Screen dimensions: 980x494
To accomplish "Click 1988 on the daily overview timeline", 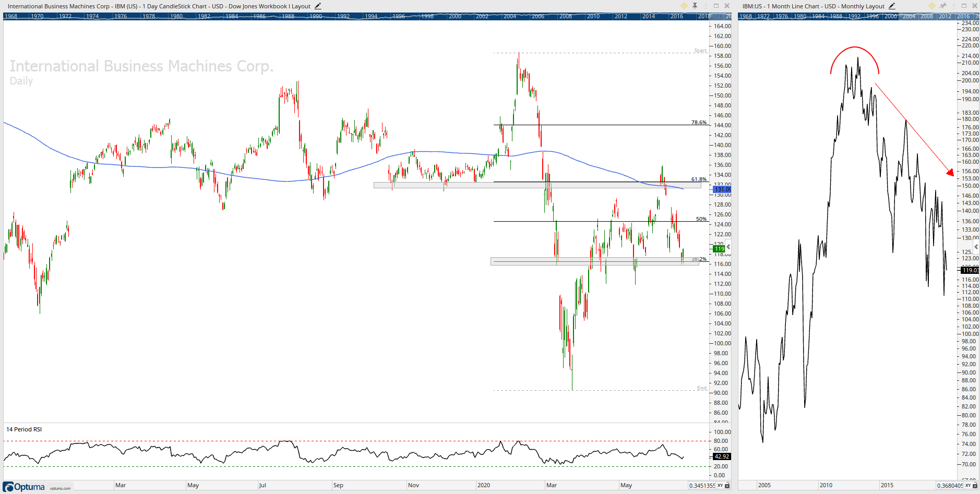I will pyautogui.click(x=288, y=16).
